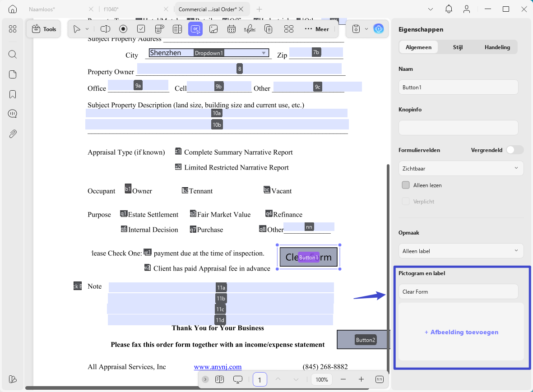This screenshot has width=533, height=392.
Task: Select the checkbox field tool in toolbar
Action: tap(141, 29)
